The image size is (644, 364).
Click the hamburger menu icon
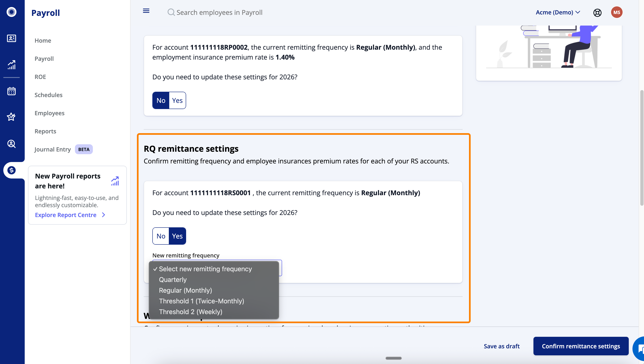pyautogui.click(x=146, y=11)
